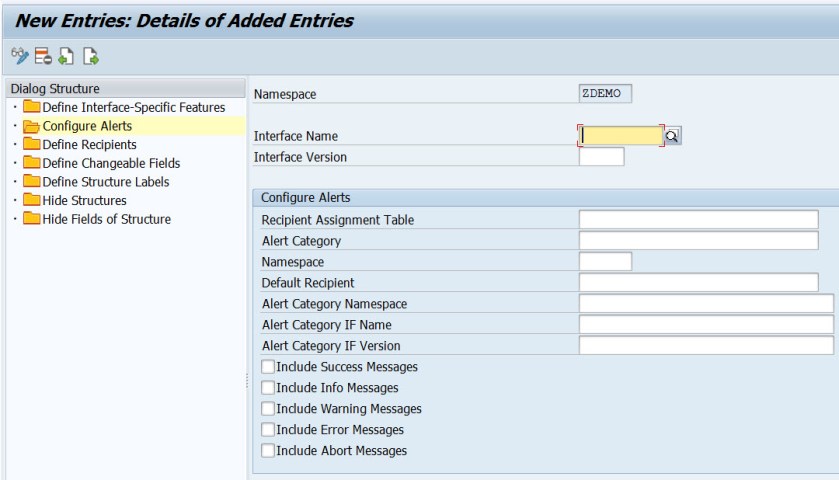Click the Next Entry toolbar icon

point(90,55)
